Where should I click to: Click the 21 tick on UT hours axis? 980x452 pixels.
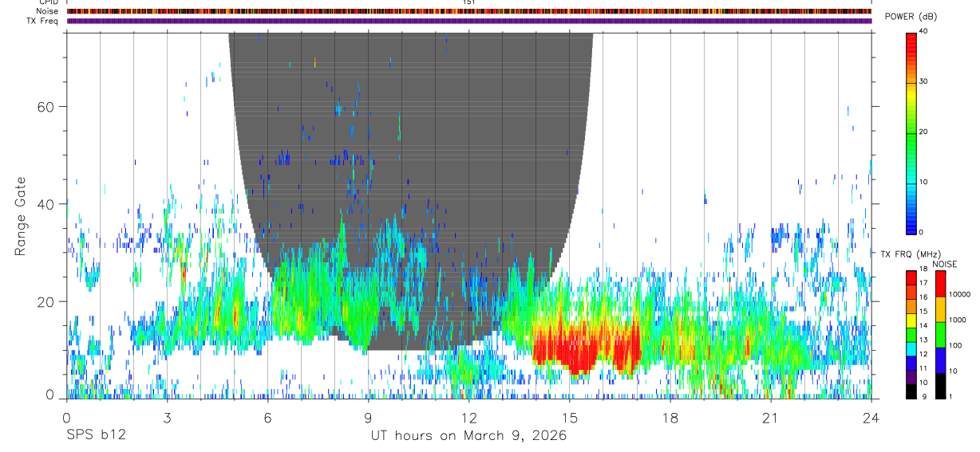coord(771,417)
